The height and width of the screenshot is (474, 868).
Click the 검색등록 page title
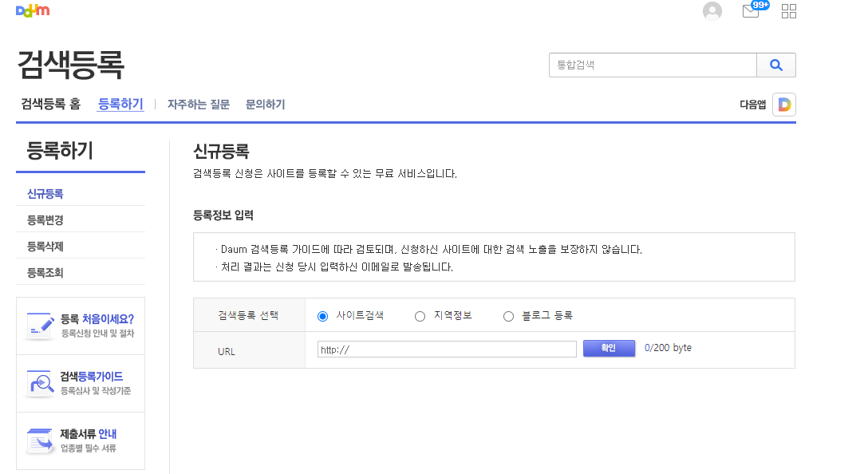(71, 65)
